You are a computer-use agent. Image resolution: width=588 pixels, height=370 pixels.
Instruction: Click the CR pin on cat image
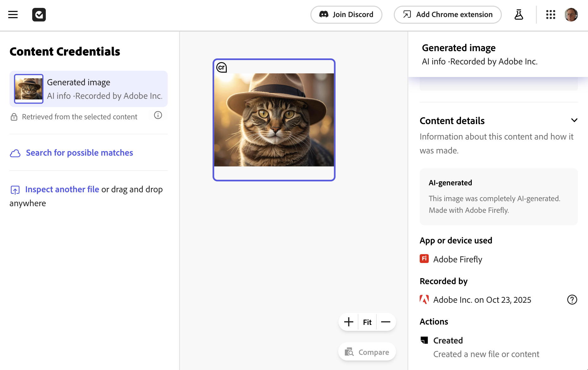click(x=222, y=67)
